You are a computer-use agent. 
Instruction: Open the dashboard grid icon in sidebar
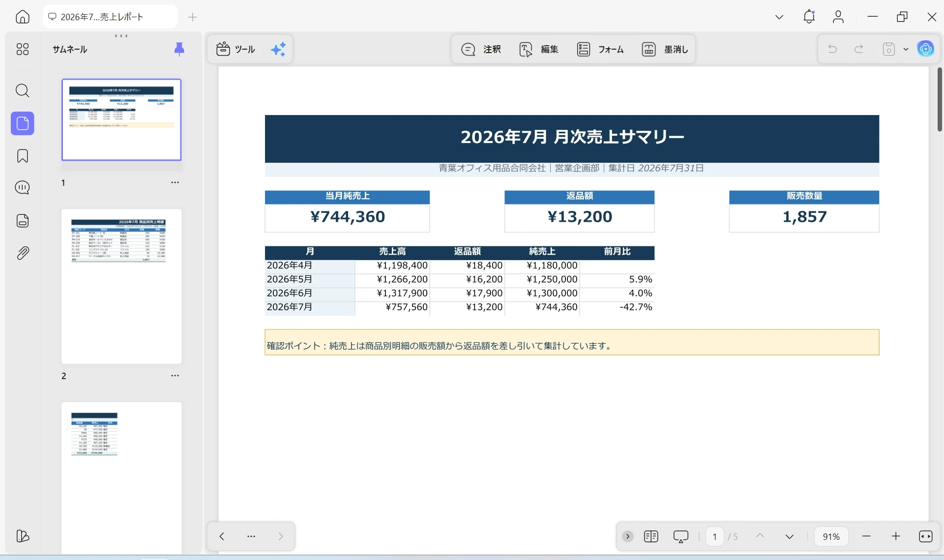pyautogui.click(x=23, y=49)
